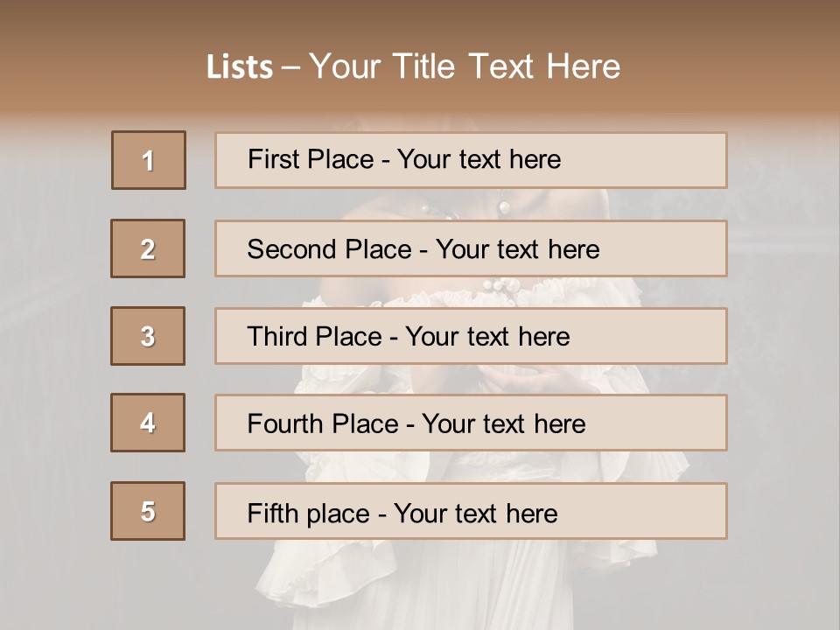Pick the number 4 box

(148, 423)
